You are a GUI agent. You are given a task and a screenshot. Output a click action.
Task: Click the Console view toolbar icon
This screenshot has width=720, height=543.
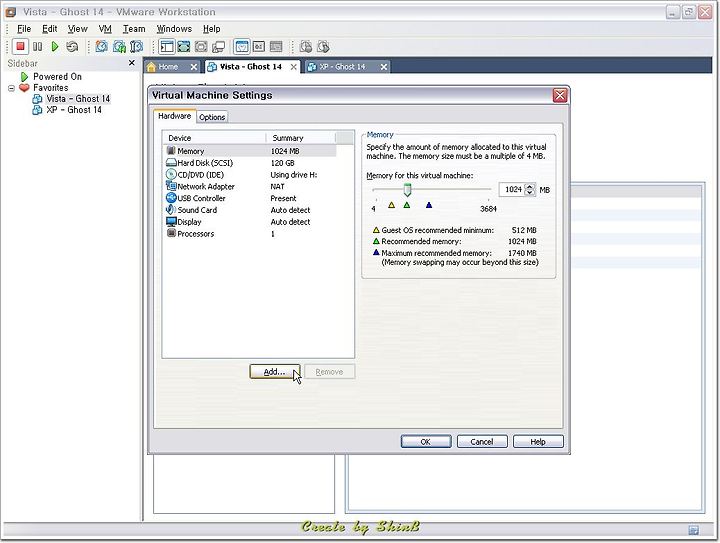point(276,46)
